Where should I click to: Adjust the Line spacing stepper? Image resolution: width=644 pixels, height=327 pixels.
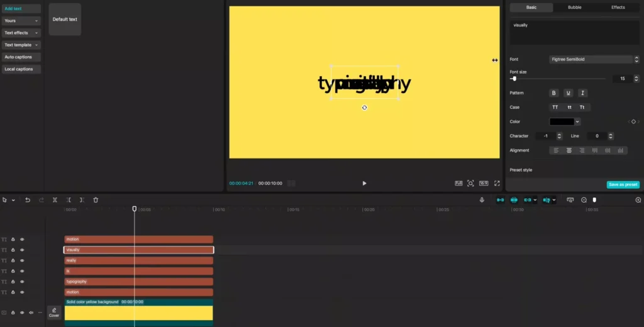tap(611, 136)
